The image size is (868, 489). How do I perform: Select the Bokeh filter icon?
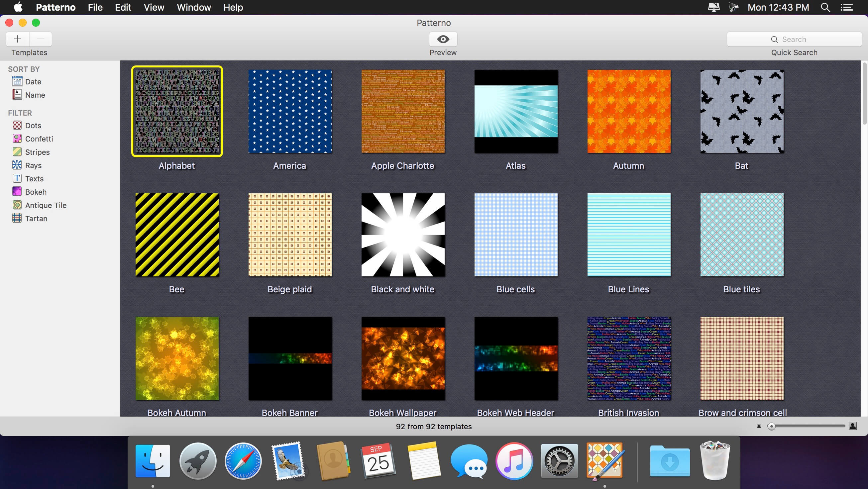[x=17, y=191]
